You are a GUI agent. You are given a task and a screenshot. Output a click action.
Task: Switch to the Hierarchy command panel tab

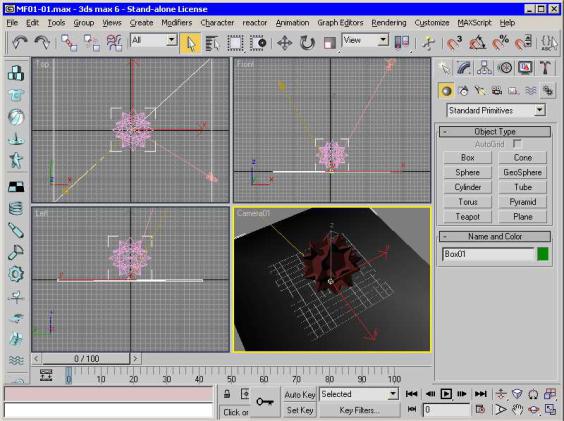[x=485, y=68]
